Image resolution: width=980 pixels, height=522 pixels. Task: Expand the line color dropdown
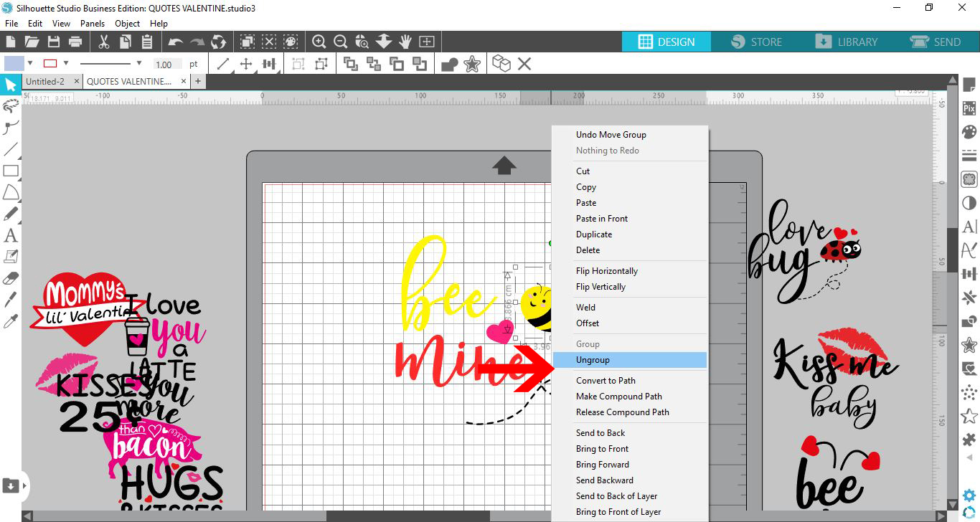click(x=66, y=64)
